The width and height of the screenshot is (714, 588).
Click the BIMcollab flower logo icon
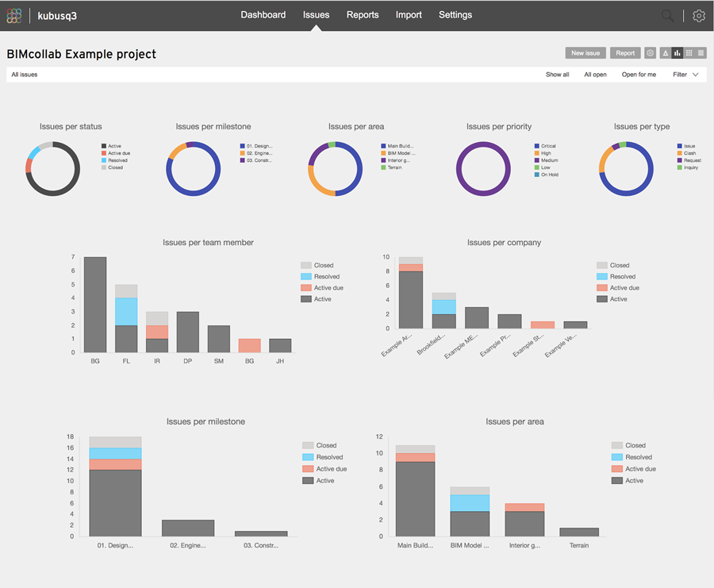[x=13, y=15]
